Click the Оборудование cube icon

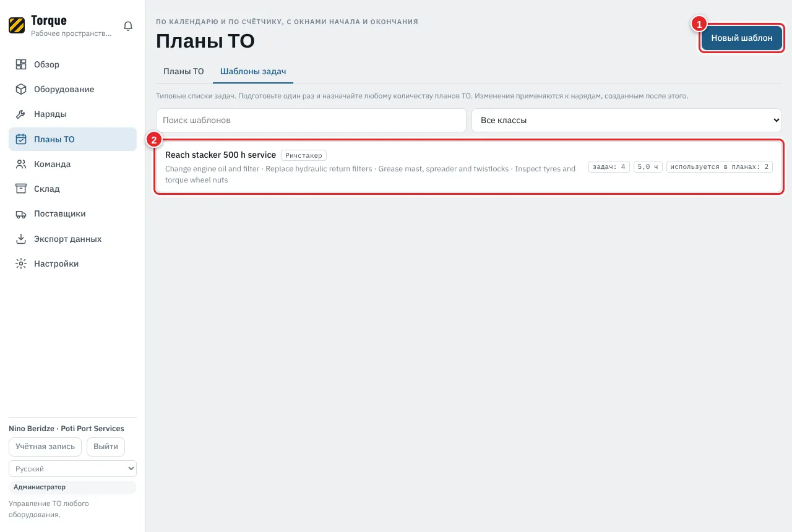click(21, 89)
